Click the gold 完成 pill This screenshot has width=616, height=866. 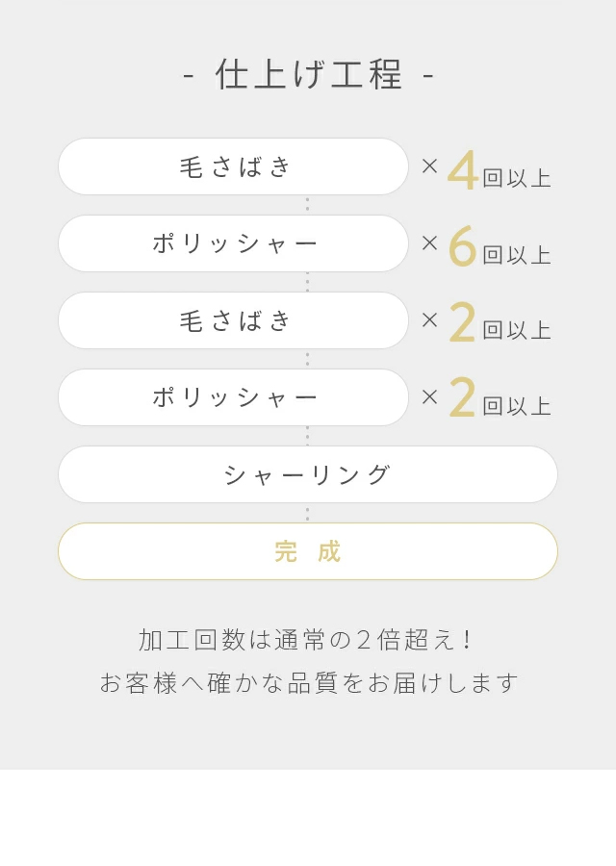(x=308, y=551)
